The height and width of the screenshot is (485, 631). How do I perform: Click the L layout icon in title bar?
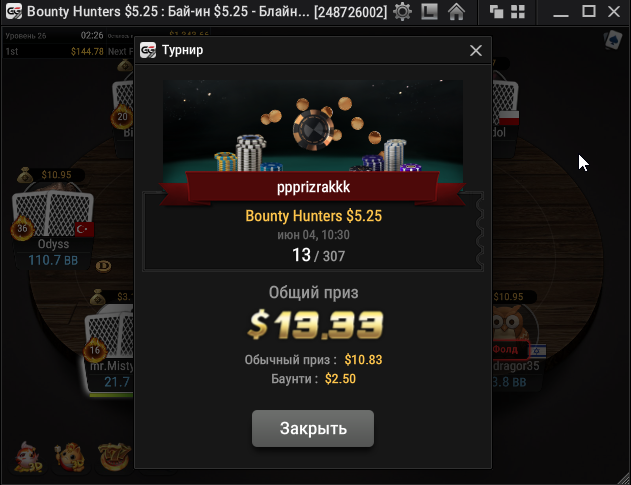[x=429, y=11]
